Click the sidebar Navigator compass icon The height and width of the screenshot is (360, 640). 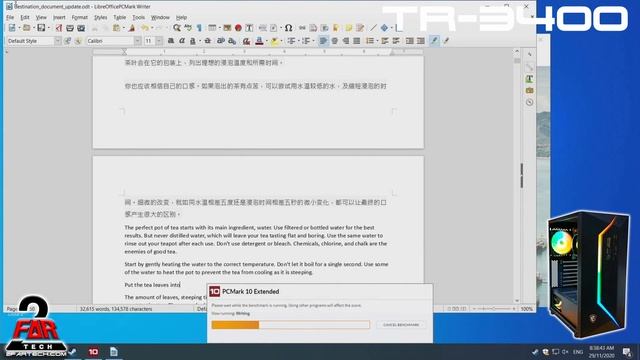click(529, 102)
